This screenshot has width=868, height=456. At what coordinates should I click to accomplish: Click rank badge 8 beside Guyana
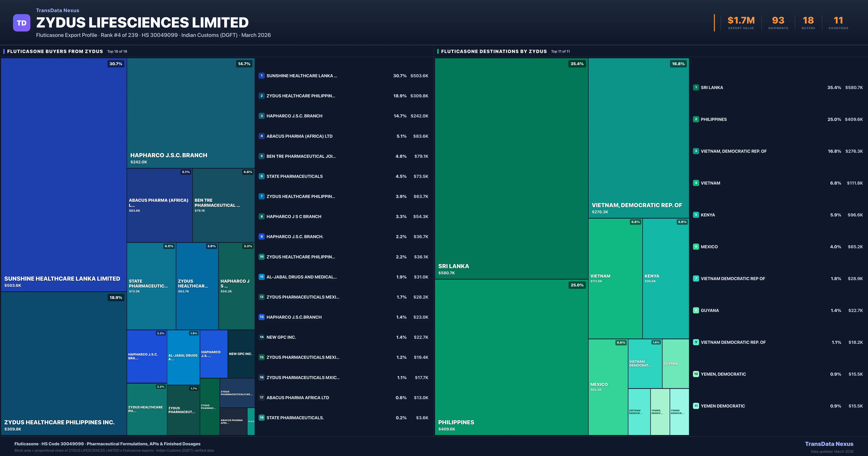(696, 310)
